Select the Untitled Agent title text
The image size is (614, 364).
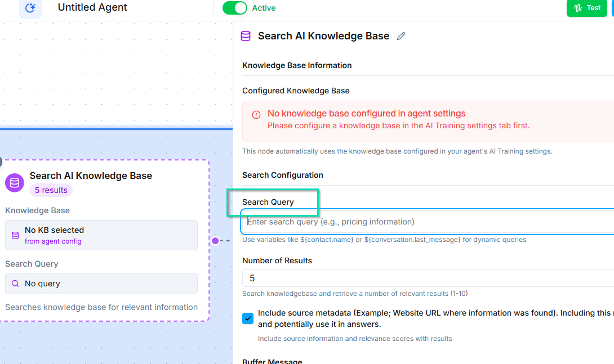click(x=92, y=8)
